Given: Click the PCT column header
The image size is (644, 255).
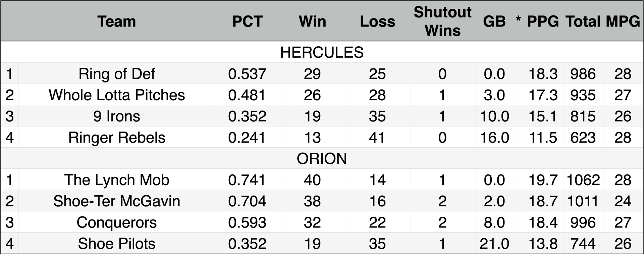Looking at the screenshot, I should click(x=247, y=21).
